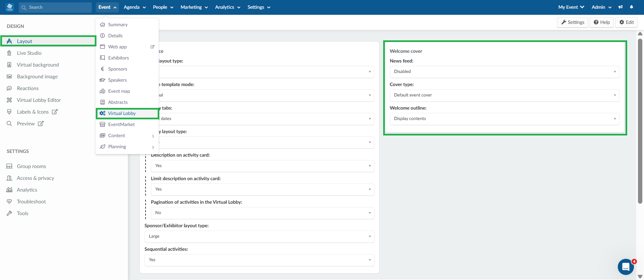The image size is (644, 280).
Task: Click the Background image sidebar icon
Action: tap(9, 77)
